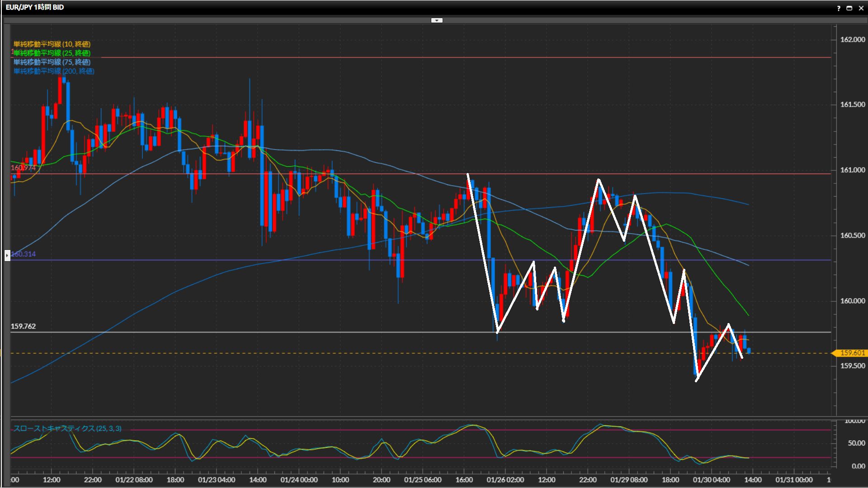Select the 200-period moving average label

coord(54,71)
